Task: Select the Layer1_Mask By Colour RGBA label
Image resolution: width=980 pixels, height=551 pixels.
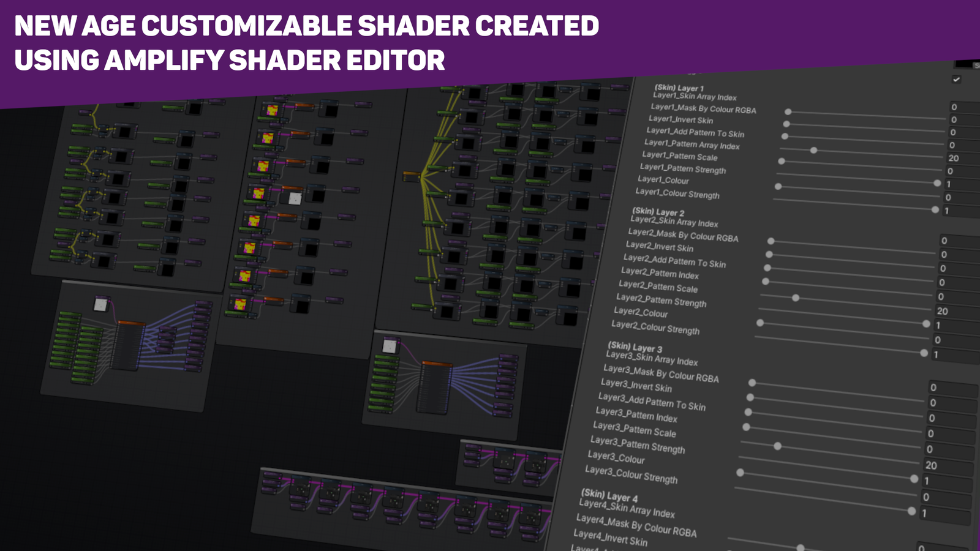Action: 703,108
